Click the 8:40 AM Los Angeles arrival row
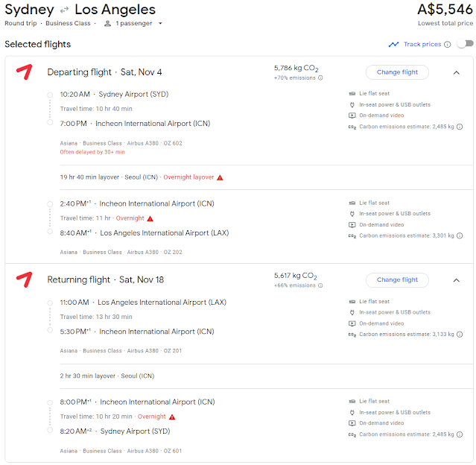The width and height of the screenshot is (476, 465). [x=145, y=233]
